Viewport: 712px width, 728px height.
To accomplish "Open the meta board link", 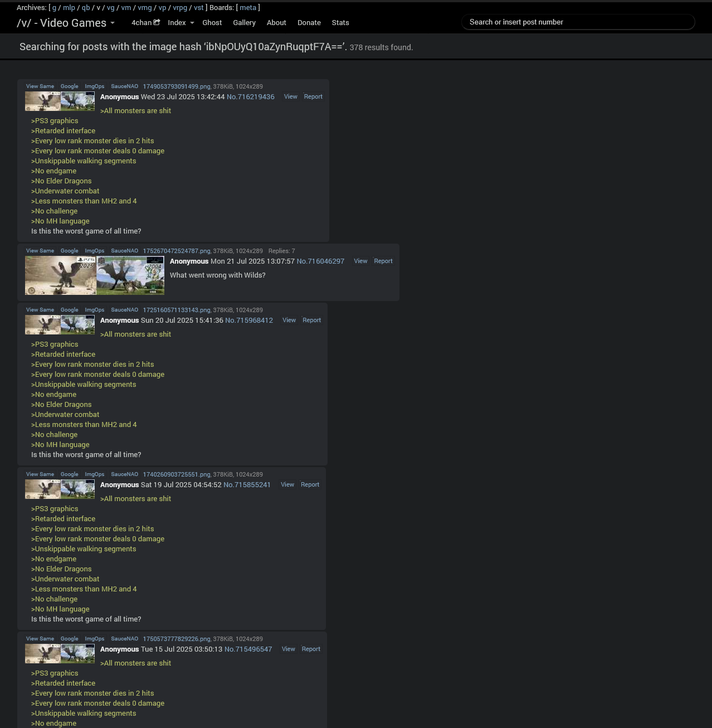I will [x=248, y=8].
